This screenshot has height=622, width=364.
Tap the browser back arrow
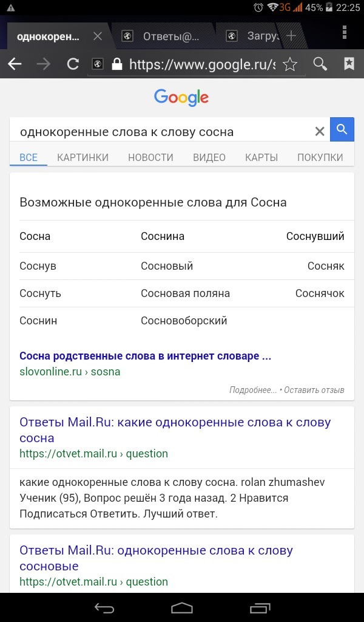coord(15,64)
